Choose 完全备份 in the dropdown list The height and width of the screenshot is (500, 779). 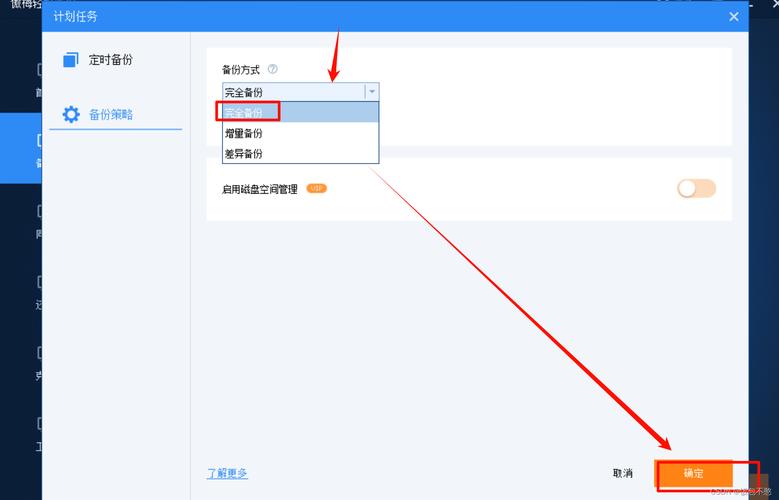(301, 112)
